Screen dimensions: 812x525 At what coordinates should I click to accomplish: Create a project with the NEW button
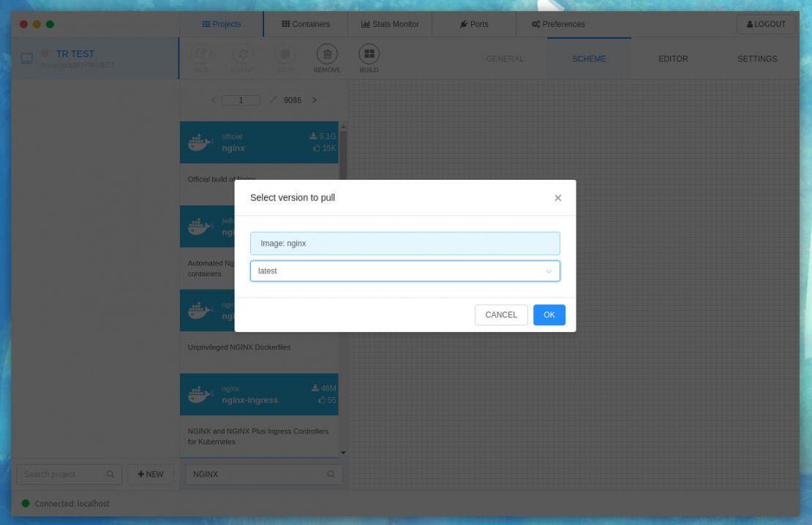coord(149,474)
